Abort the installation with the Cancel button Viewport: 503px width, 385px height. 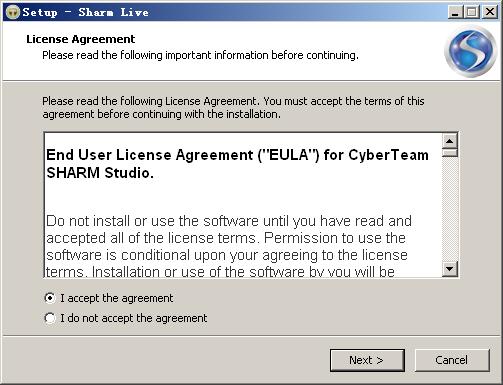pyautogui.click(x=452, y=360)
